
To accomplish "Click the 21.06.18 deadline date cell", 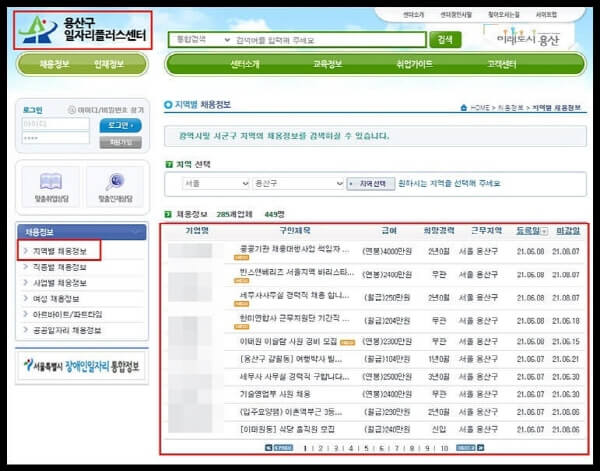I will pos(566,321).
